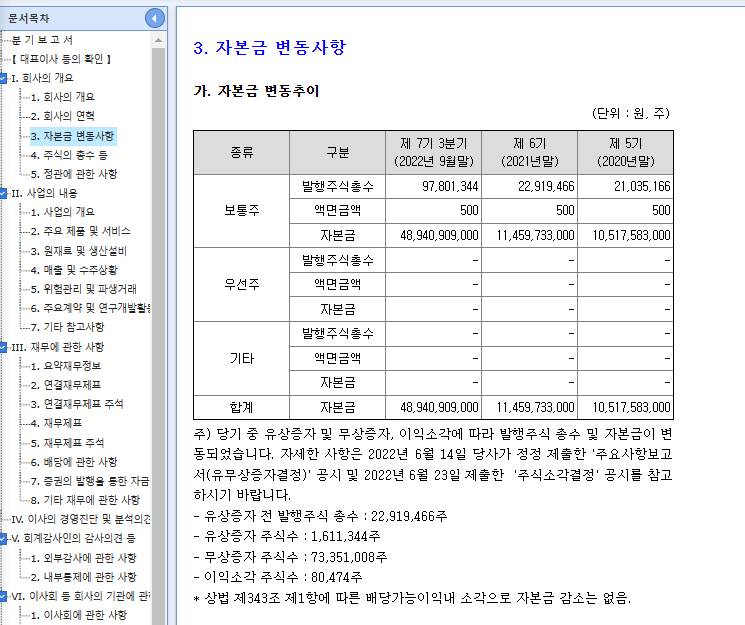Click the 97,801,344 shares cell

pos(434,186)
